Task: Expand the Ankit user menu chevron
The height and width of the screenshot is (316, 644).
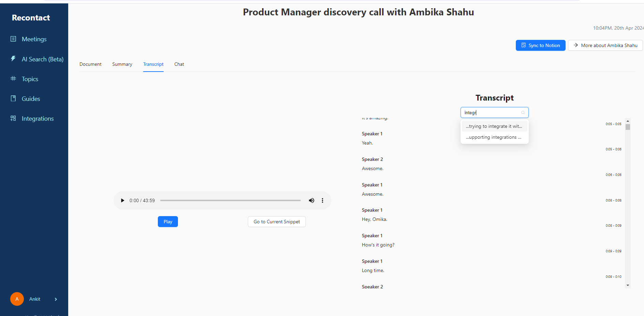Action: click(x=56, y=299)
